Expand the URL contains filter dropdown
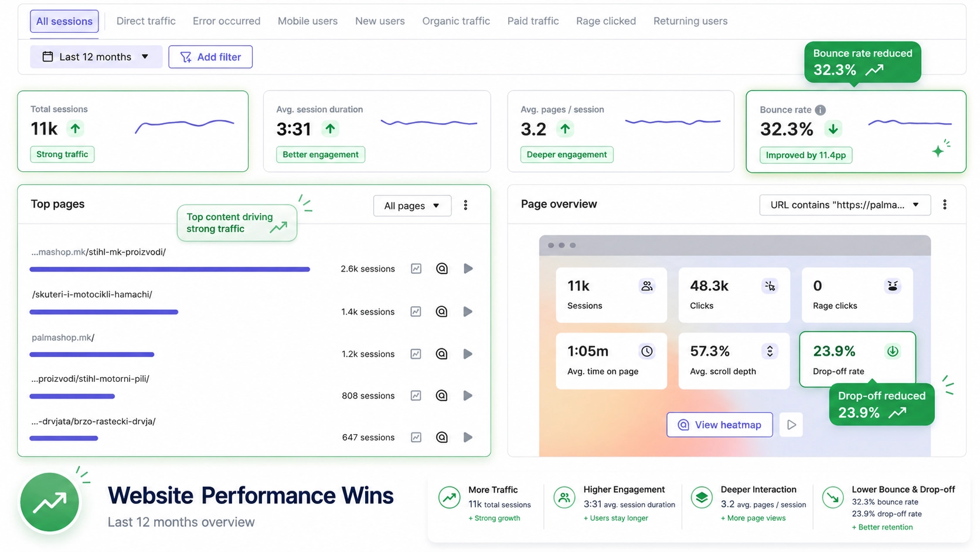The width and height of the screenshot is (980, 552). (845, 205)
